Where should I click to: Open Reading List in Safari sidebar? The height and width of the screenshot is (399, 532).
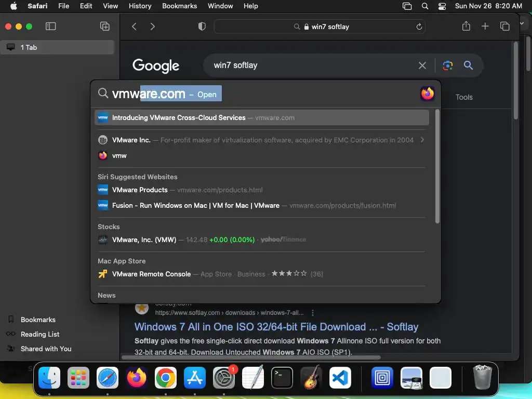click(39, 334)
